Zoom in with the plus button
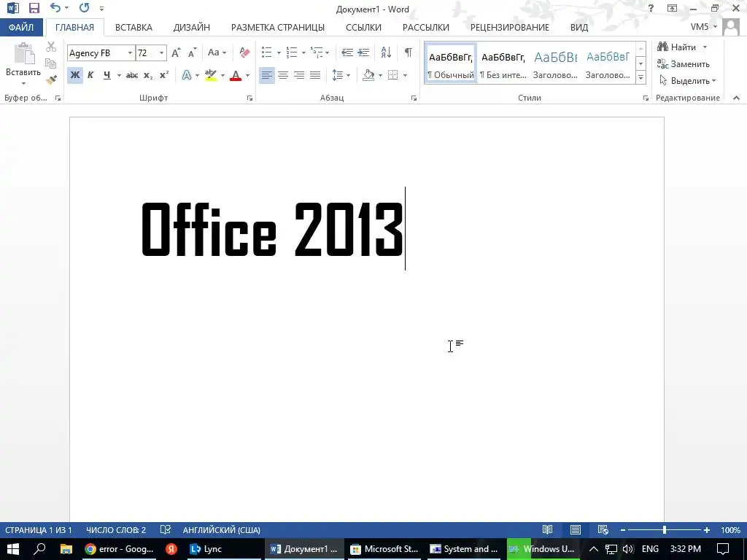747x560 pixels. click(706, 530)
